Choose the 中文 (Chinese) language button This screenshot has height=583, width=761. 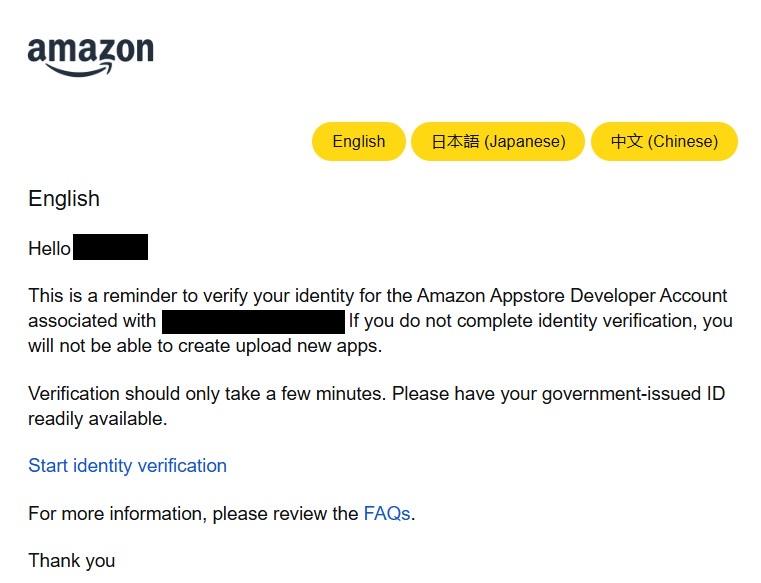pyautogui.click(x=664, y=142)
